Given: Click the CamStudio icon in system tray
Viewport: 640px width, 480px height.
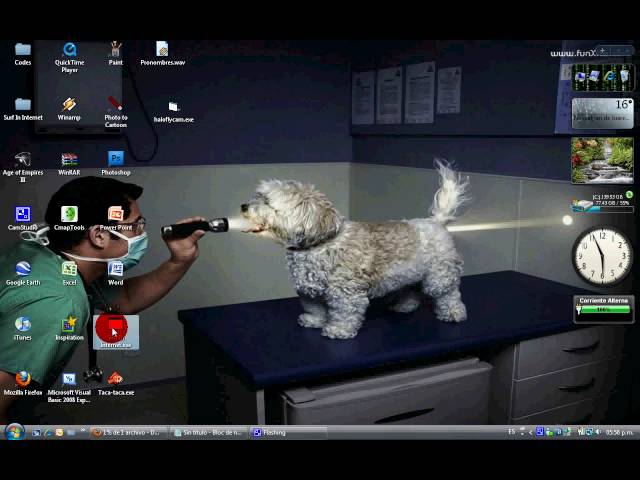Looking at the screenshot, I should (x=540, y=432).
